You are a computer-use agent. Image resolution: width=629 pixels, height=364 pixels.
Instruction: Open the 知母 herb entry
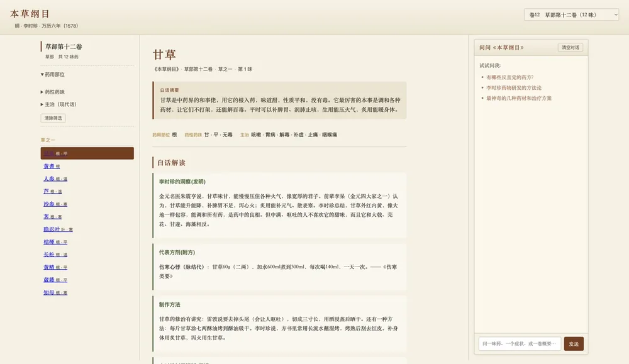(55, 292)
